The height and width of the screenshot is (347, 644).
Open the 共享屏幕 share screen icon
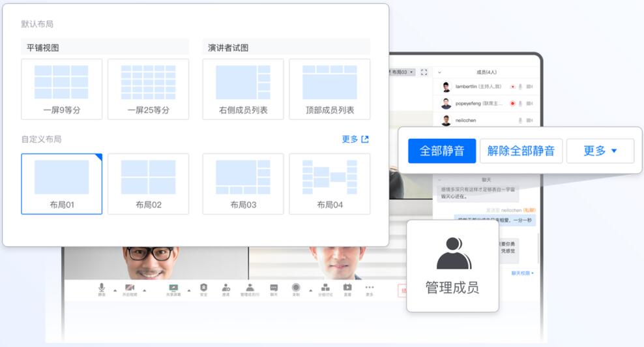(173, 288)
